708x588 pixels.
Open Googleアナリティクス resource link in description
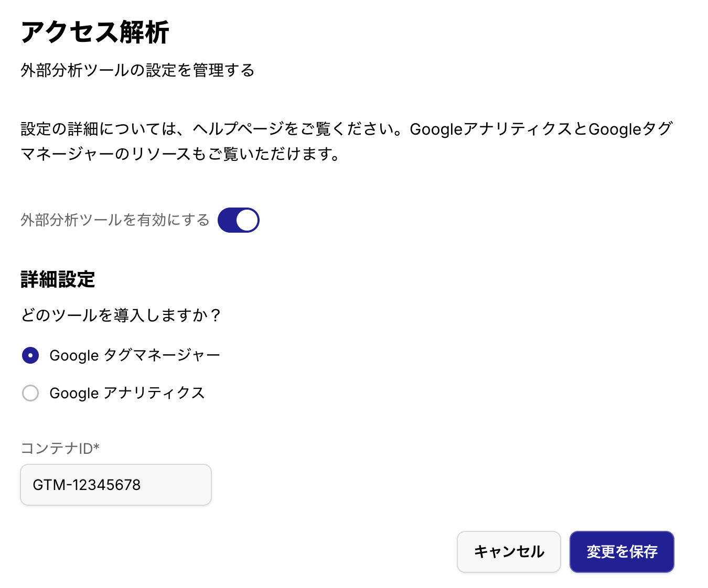point(490,129)
